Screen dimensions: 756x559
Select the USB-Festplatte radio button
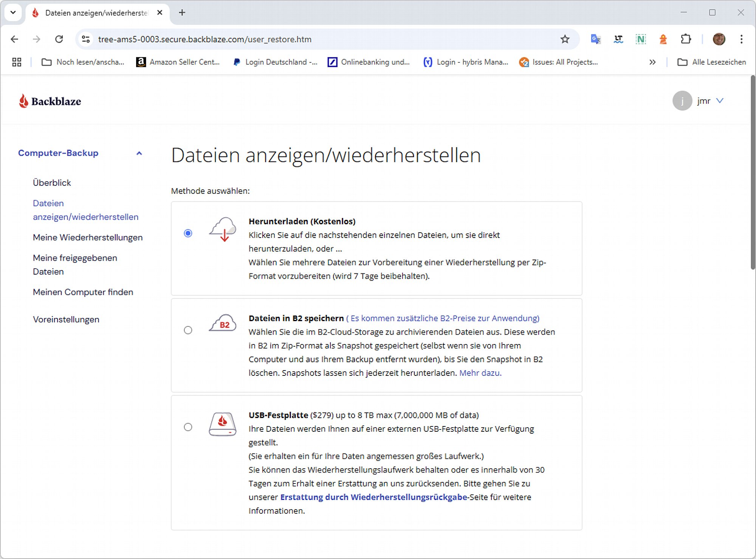pos(188,427)
